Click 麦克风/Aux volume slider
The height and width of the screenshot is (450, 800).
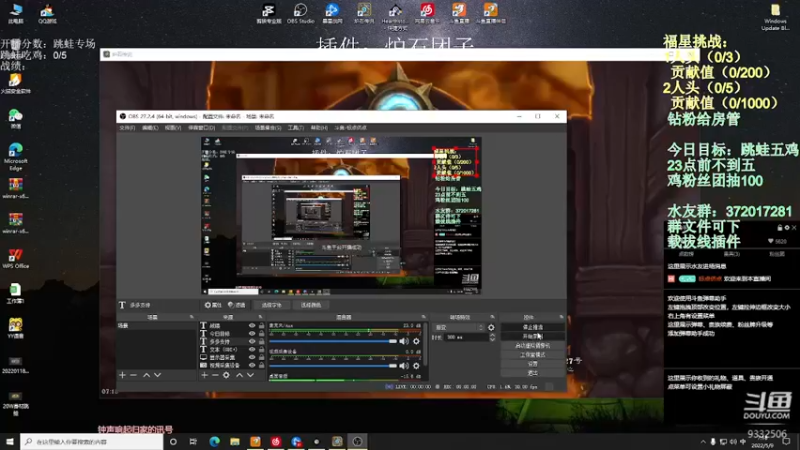tap(333, 341)
